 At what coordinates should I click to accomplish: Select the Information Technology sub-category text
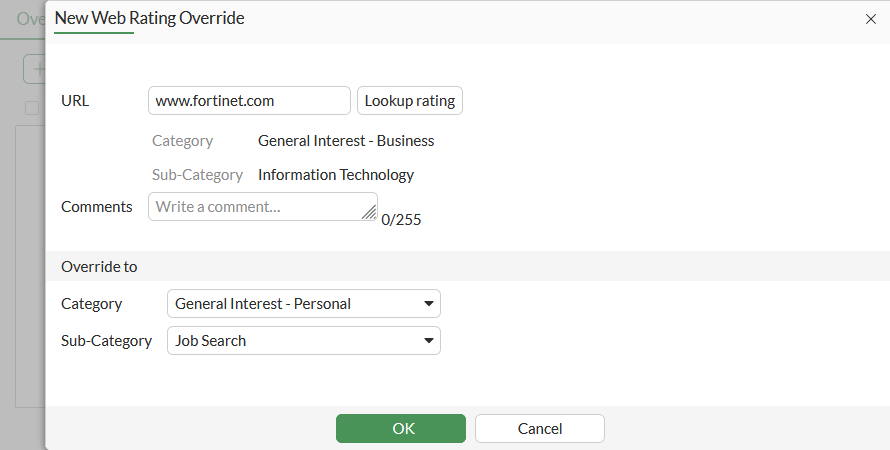tap(336, 175)
